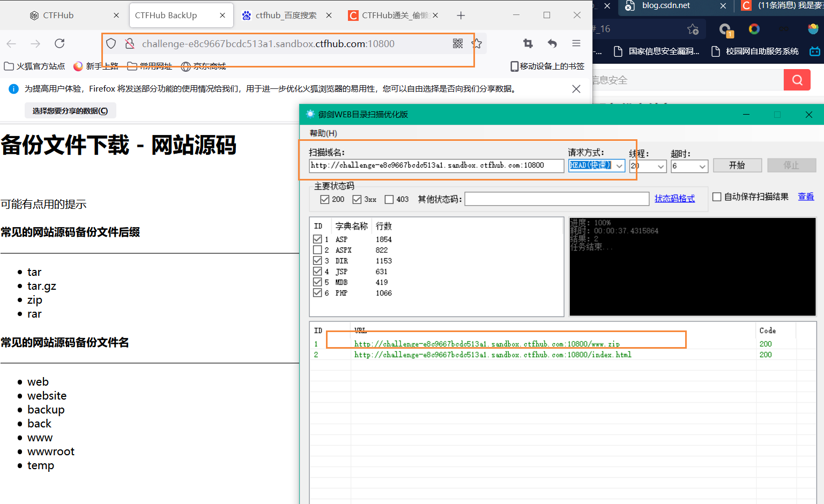Click the 字典名称 column header

click(x=352, y=226)
